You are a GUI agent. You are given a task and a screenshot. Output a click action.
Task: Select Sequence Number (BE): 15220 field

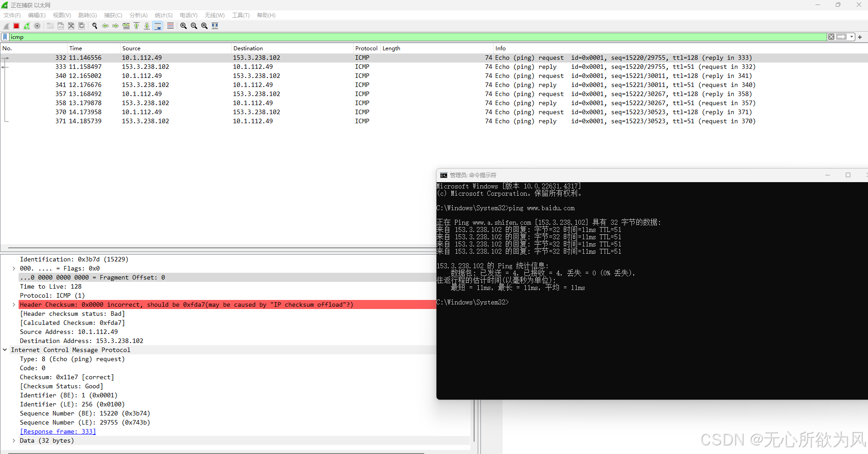[85, 414]
